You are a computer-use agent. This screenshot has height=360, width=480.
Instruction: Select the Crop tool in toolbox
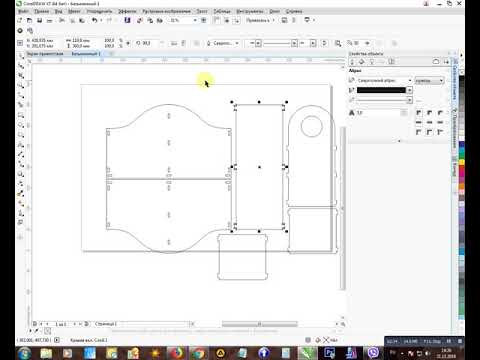coord(21,76)
